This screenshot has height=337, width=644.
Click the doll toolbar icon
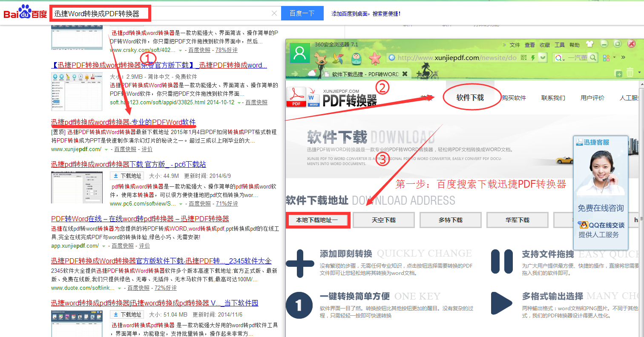[356, 58]
